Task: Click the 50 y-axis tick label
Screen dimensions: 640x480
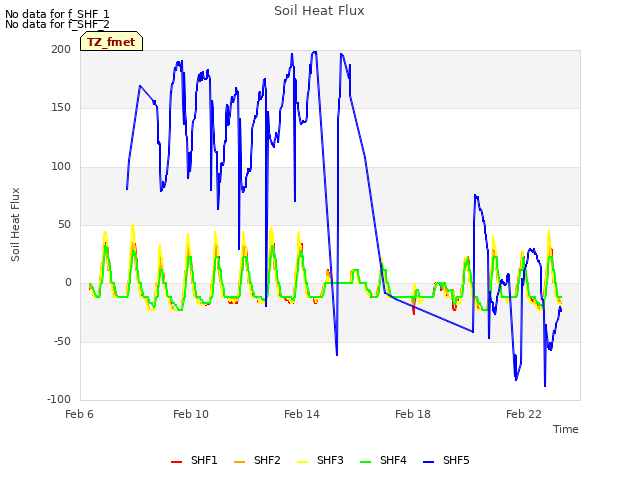Action: (64, 224)
